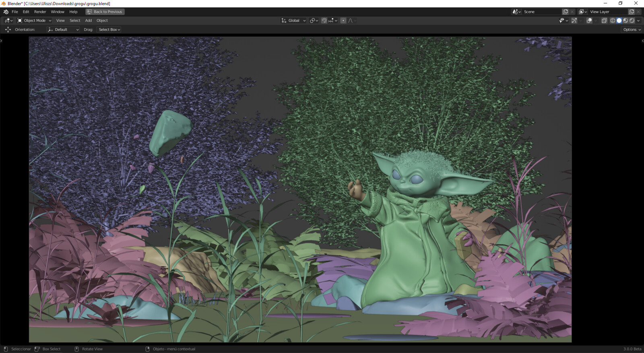Open the scene browse icon dropdown
Screen dimensions: 644x353
[516, 12]
